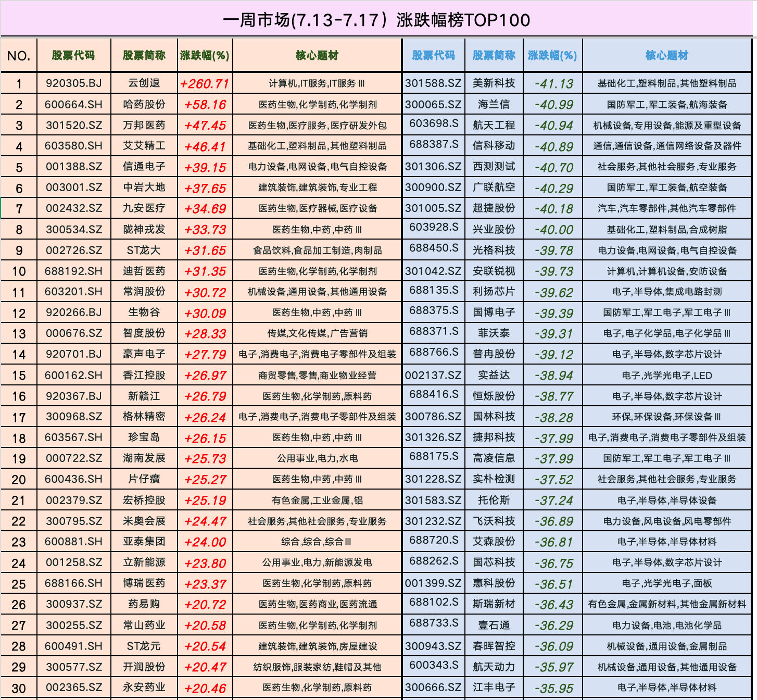This screenshot has width=757, height=700.
Task: Select stock code 301520.SZ
Action: (x=74, y=125)
